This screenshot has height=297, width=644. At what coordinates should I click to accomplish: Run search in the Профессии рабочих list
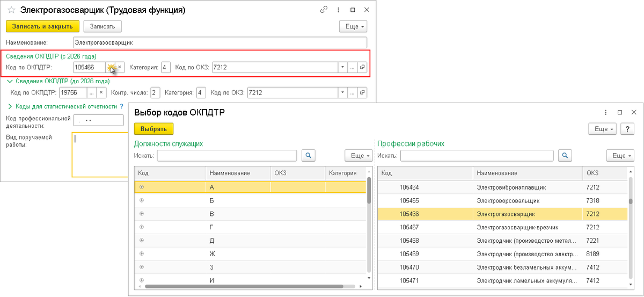point(565,155)
